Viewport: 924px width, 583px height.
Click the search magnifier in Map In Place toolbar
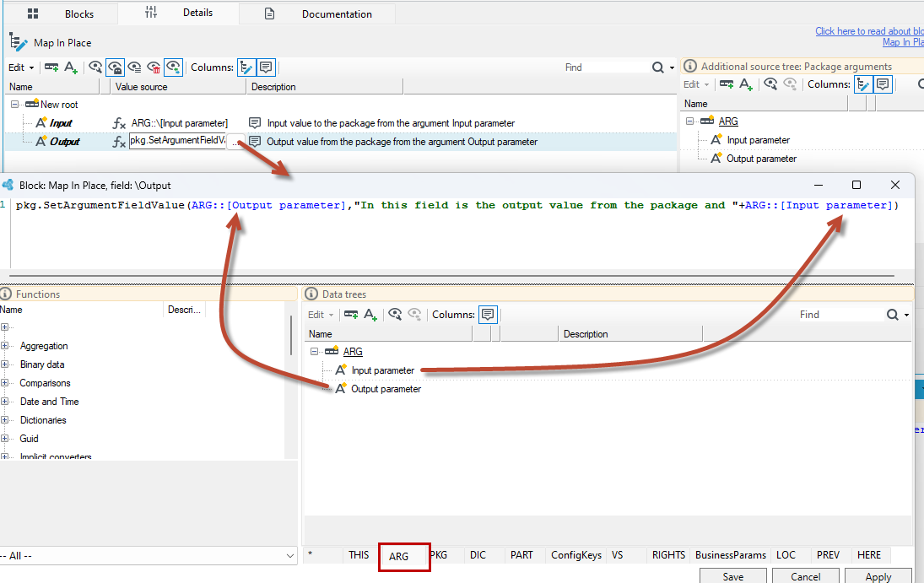[657, 67]
